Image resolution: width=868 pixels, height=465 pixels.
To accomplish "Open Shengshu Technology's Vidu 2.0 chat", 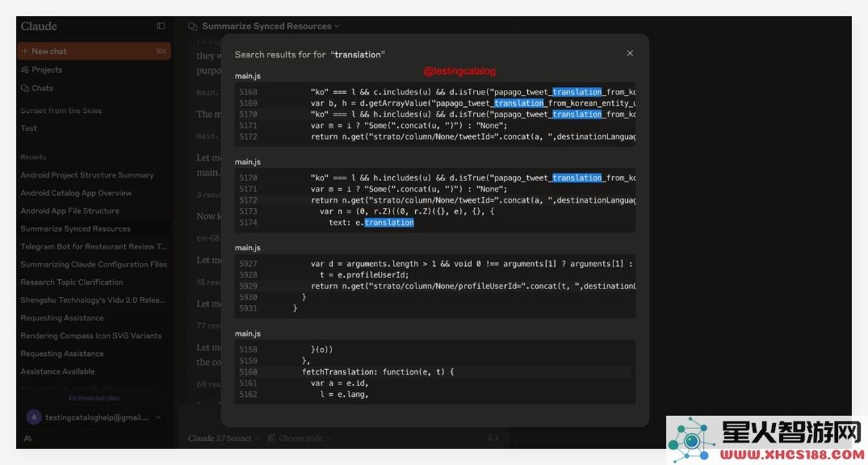I will click(93, 300).
